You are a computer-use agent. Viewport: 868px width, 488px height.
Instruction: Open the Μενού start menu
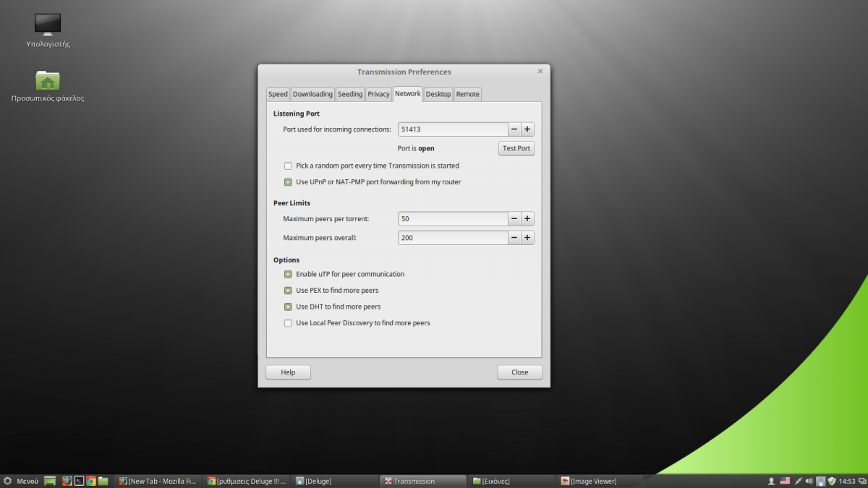(x=21, y=481)
